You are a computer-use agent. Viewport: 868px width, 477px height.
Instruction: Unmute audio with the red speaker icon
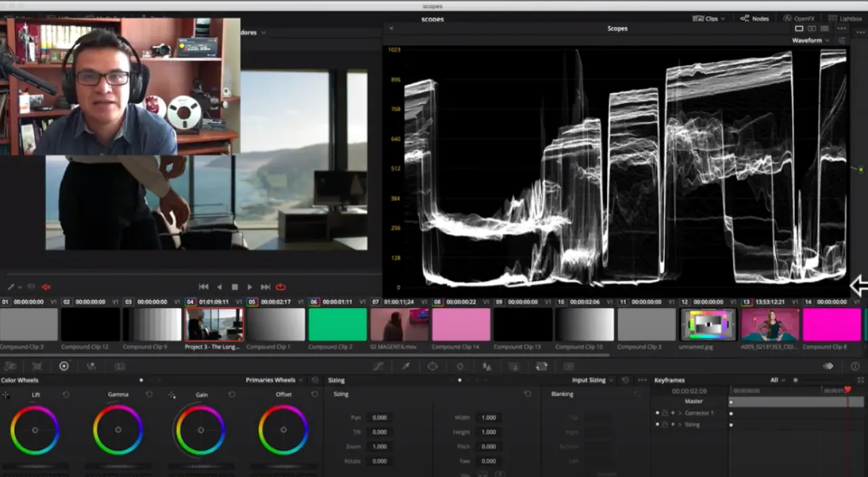click(47, 287)
